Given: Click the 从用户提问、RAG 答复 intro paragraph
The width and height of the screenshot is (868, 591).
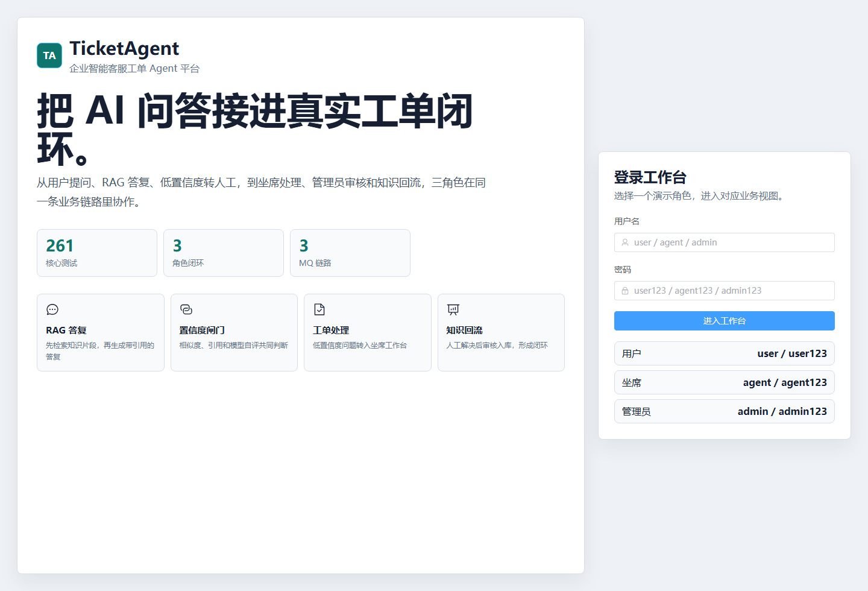Looking at the screenshot, I should (261, 192).
